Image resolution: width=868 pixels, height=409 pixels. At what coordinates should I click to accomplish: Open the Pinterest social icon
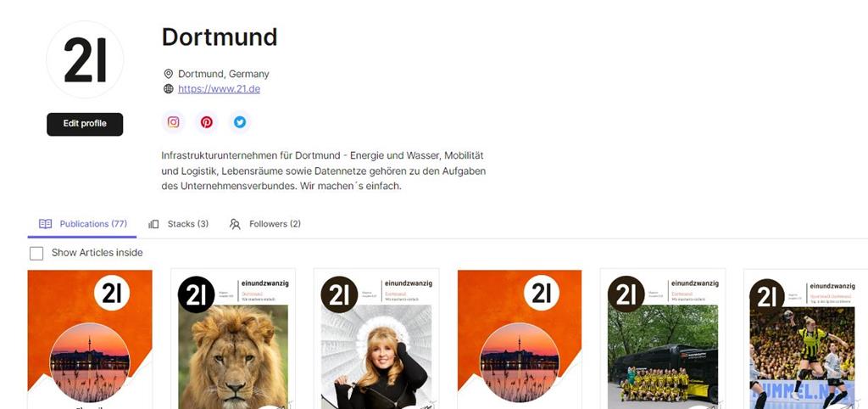coord(207,122)
